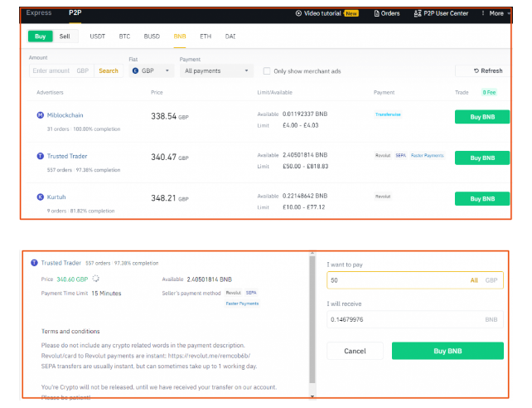Click Trusted Trader name in order panel

pos(61,263)
